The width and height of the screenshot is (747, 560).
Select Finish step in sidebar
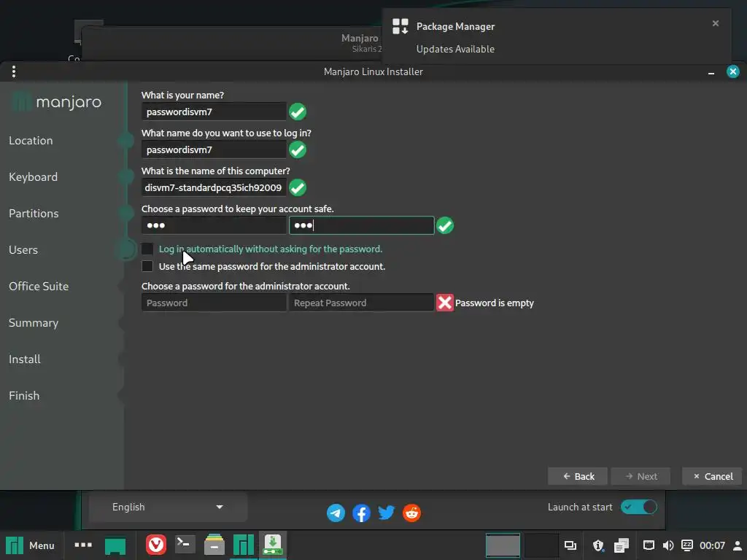tap(24, 396)
